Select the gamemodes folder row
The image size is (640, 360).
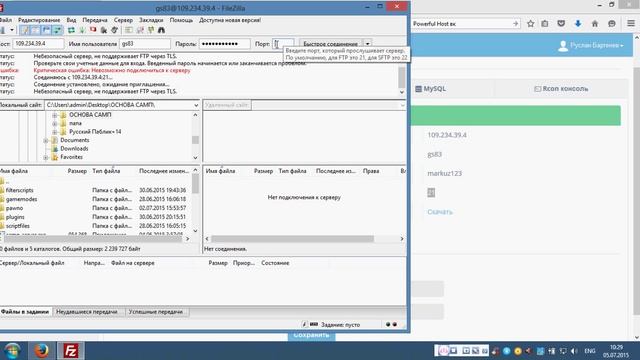(95, 199)
